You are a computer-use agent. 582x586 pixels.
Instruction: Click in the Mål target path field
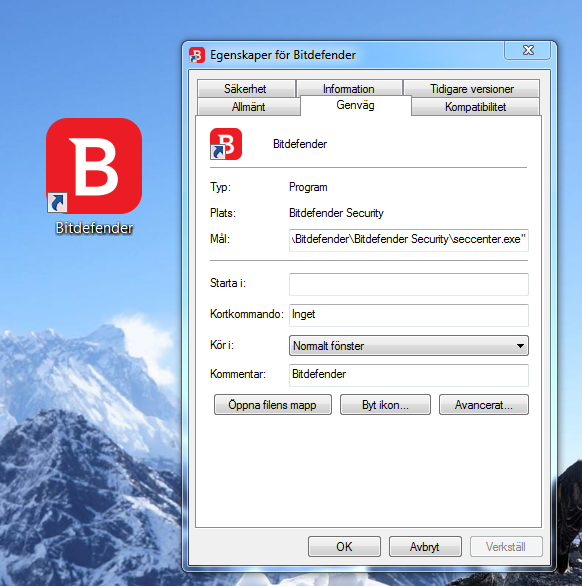pos(409,240)
